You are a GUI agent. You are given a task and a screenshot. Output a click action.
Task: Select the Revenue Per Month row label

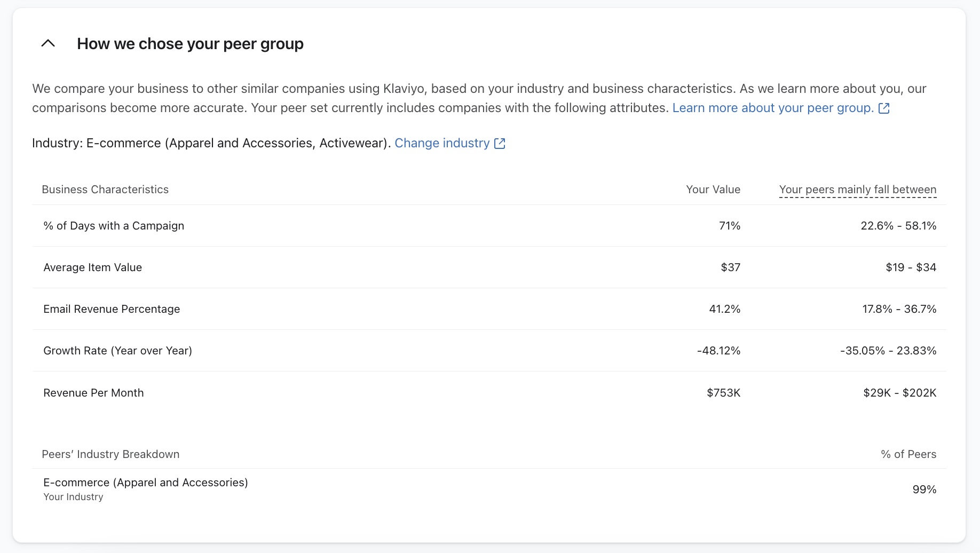coord(93,393)
